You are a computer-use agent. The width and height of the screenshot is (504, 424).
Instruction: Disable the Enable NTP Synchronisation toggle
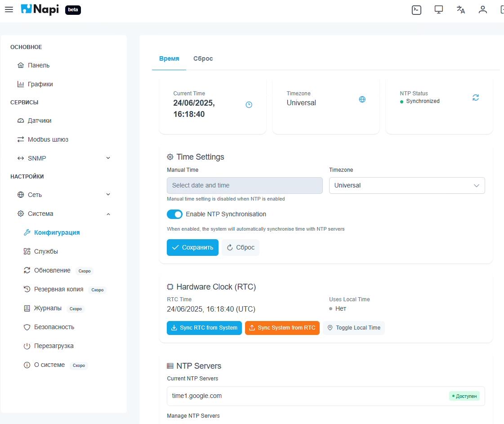click(174, 214)
